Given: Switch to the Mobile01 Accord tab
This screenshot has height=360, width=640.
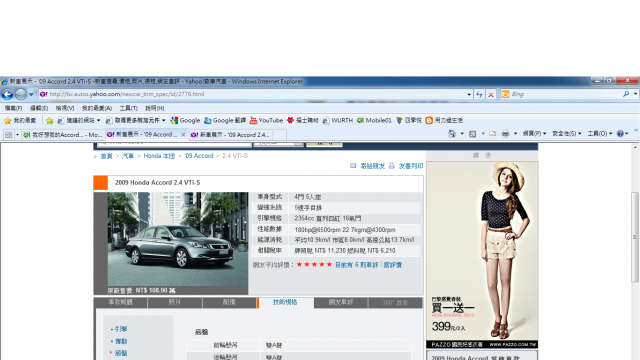Looking at the screenshot, I should click(x=62, y=135).
